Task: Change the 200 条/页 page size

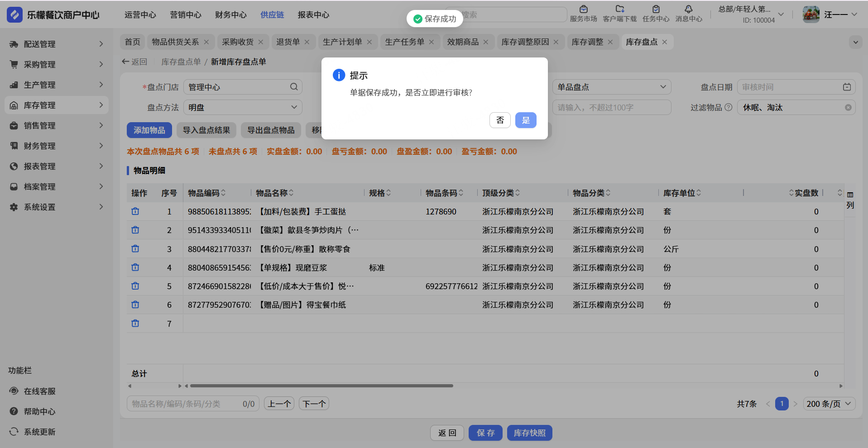Action: (829, 404)
